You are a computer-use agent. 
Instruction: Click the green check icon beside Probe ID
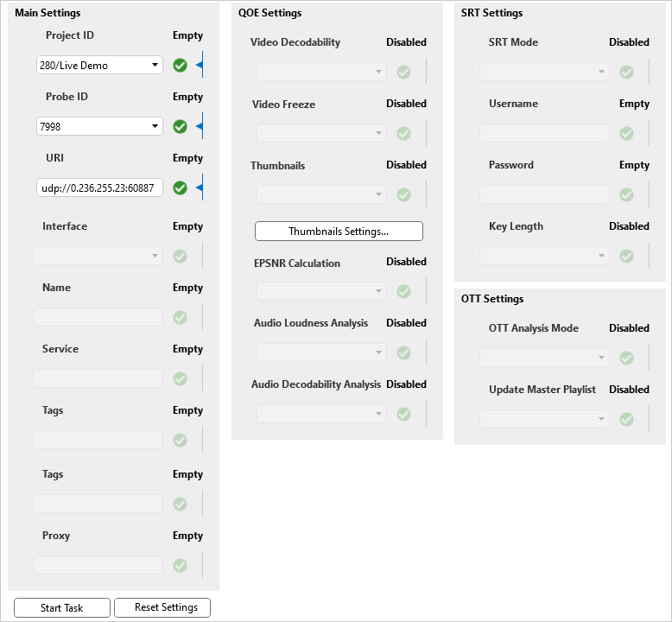pyautogui.click(x=180, y=126)
